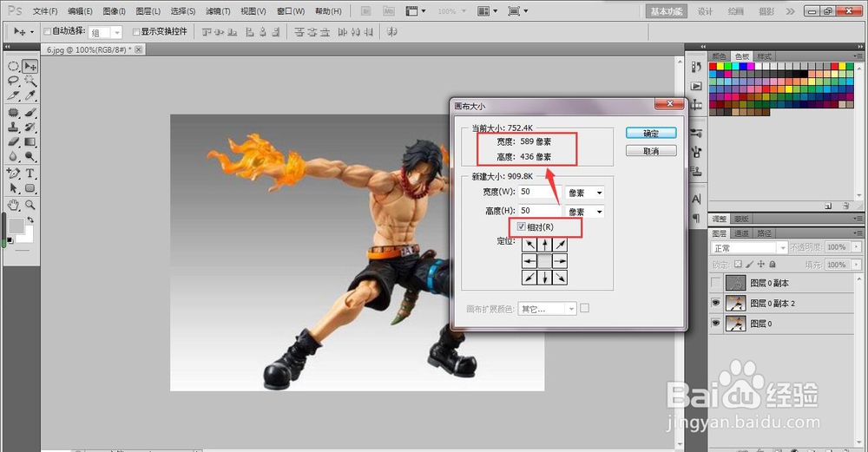Select the Brush tool
Image resolution: width=868 pixels, height=452 pixels.
[x=30, y=113]
